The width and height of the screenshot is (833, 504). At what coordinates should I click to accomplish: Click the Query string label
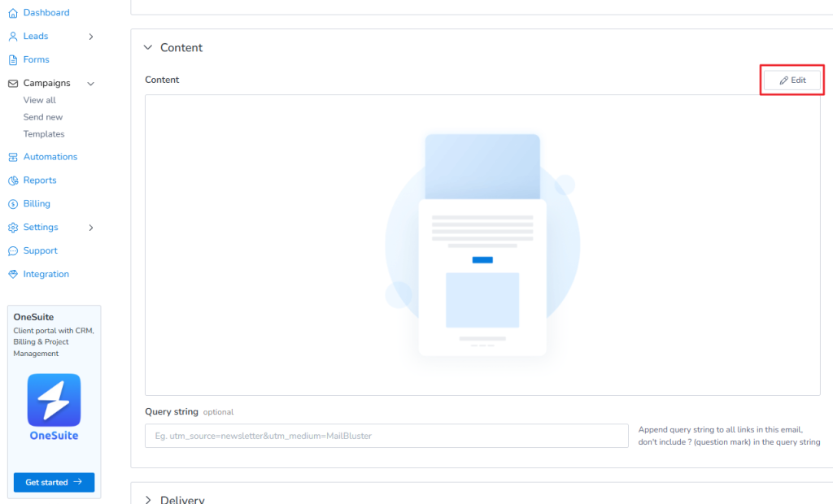pos(172,411)
